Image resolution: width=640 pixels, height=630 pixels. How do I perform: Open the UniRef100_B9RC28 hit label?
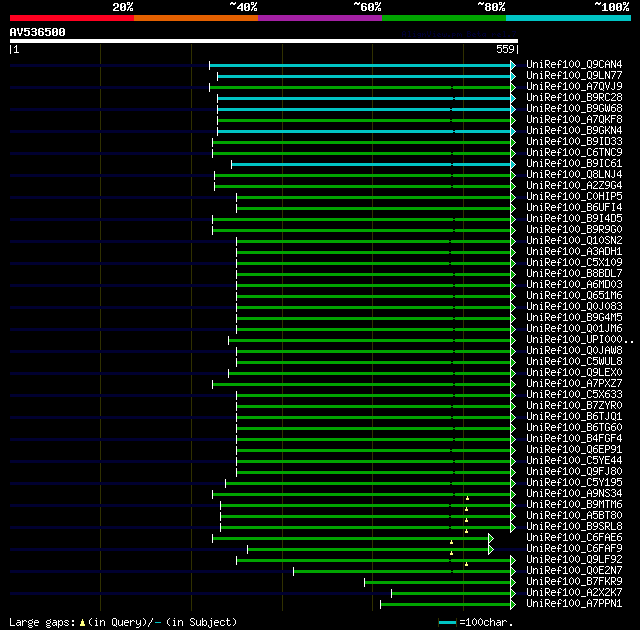(574, 98)
